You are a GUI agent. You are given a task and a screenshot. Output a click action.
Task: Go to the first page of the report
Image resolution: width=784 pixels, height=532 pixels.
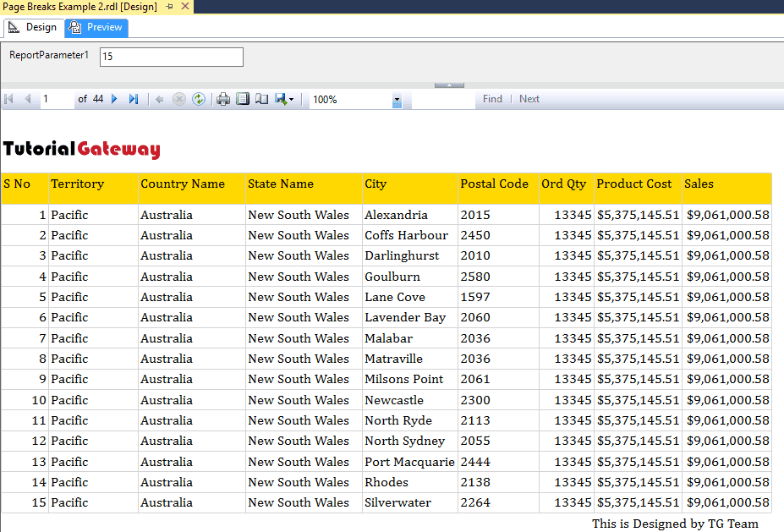[9, 99]
